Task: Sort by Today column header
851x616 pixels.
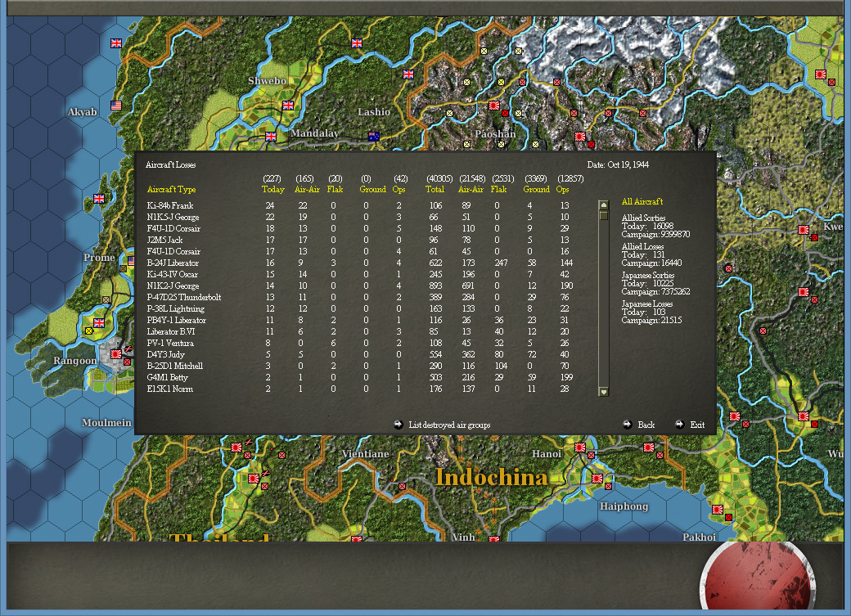Action: (x=273, y=190)
